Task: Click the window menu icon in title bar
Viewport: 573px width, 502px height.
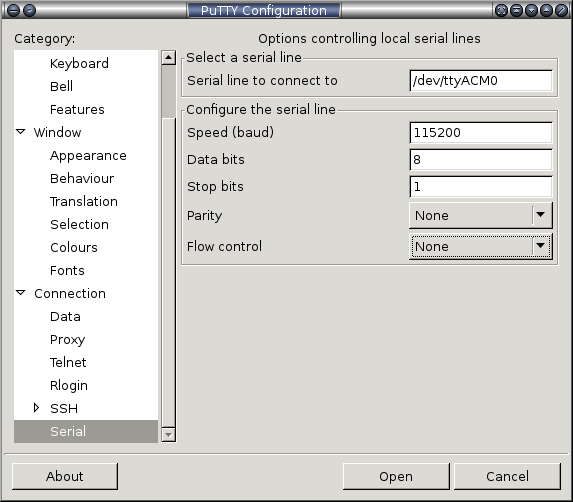Action: point(13,10)
